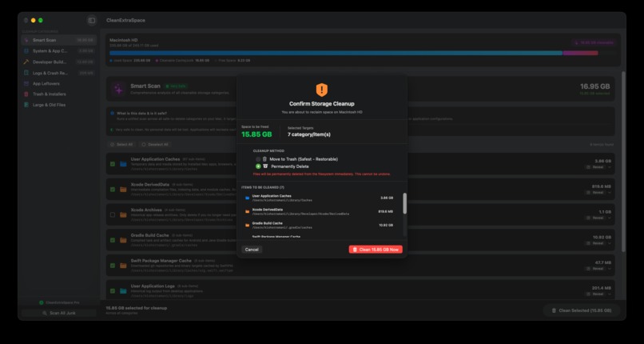The height and width of the screenshot is (344, 644).
Task: Uncheck User Application Logs checkbox
Action: tap(113, 291)
